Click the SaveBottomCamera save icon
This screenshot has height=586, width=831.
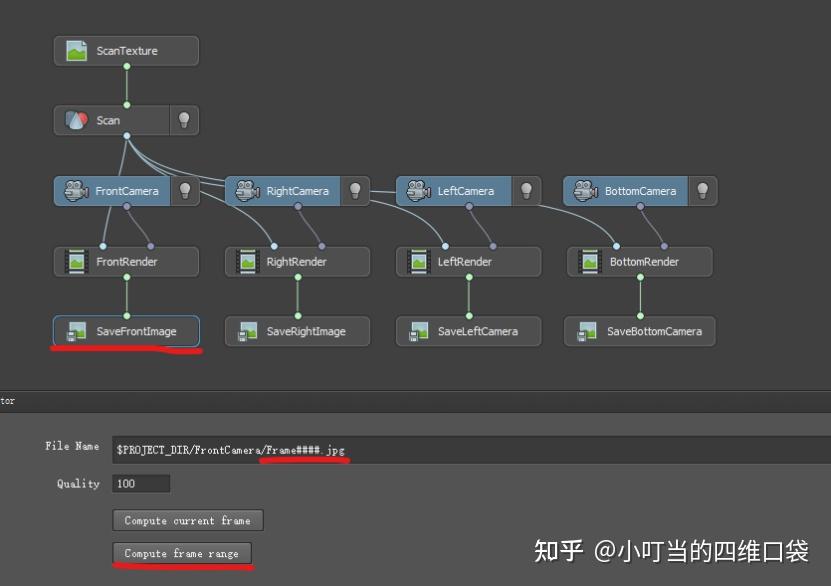pyautogui.click(x=585, y=330)
